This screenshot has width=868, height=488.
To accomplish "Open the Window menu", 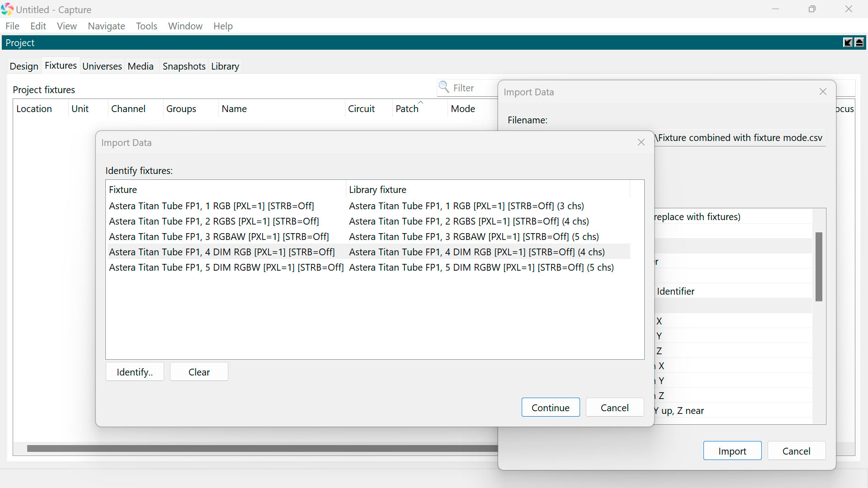I will pyautogui.click(x=185, y=26).
